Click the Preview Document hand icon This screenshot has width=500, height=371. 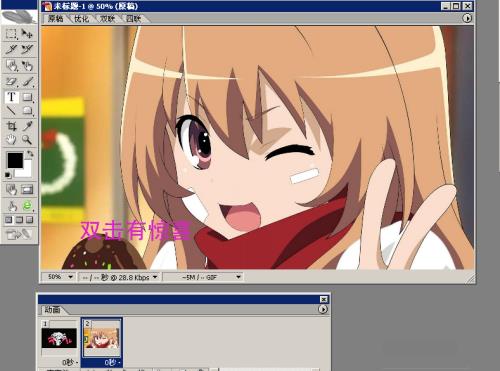pyautogui.click(x=11, y=206)
